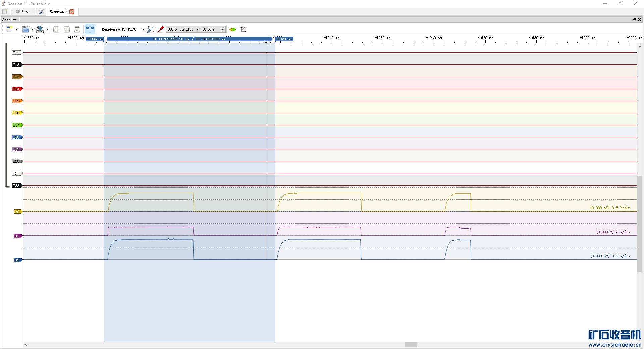Zoom out of the waveform view

[67, 29]
